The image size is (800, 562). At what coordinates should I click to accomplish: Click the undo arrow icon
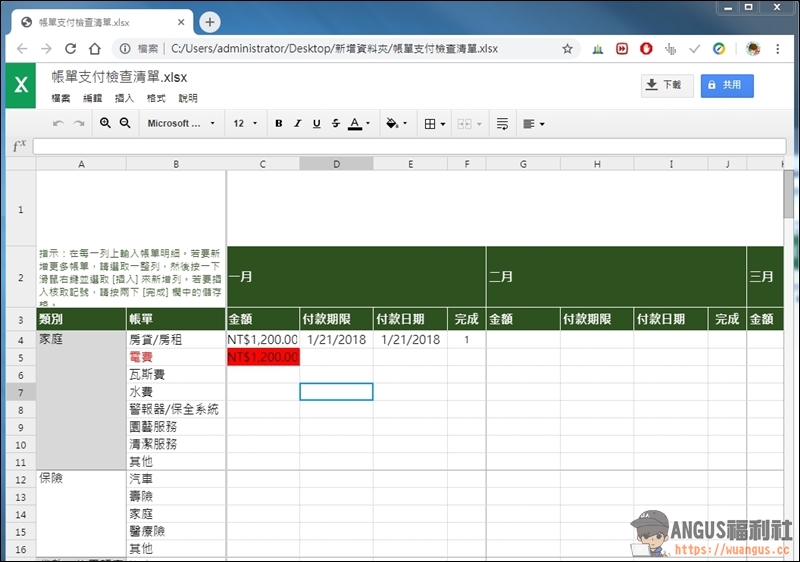pos(58,123)
